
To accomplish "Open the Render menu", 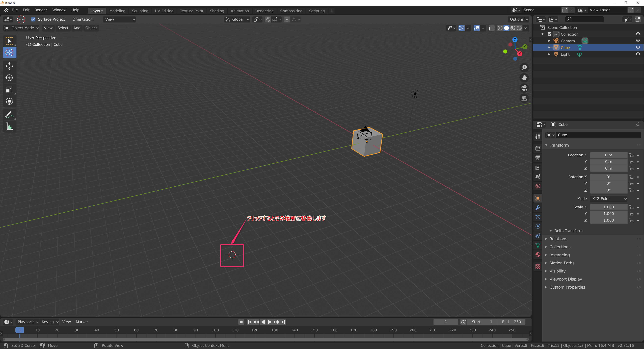I will 41,10.
